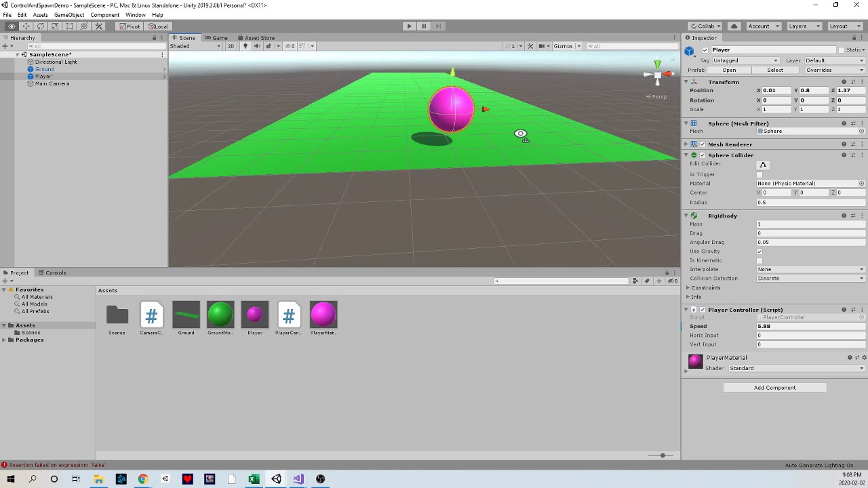Open the Tag Untagged dropdown
This screenshot has height=488, width=868.
[x=745, y=60]
